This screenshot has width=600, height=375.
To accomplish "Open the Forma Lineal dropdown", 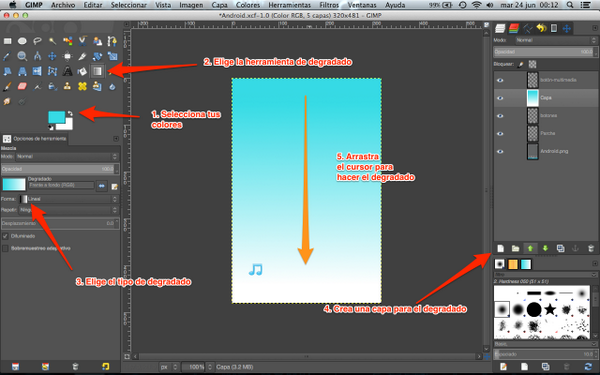I will coord(69,199).
